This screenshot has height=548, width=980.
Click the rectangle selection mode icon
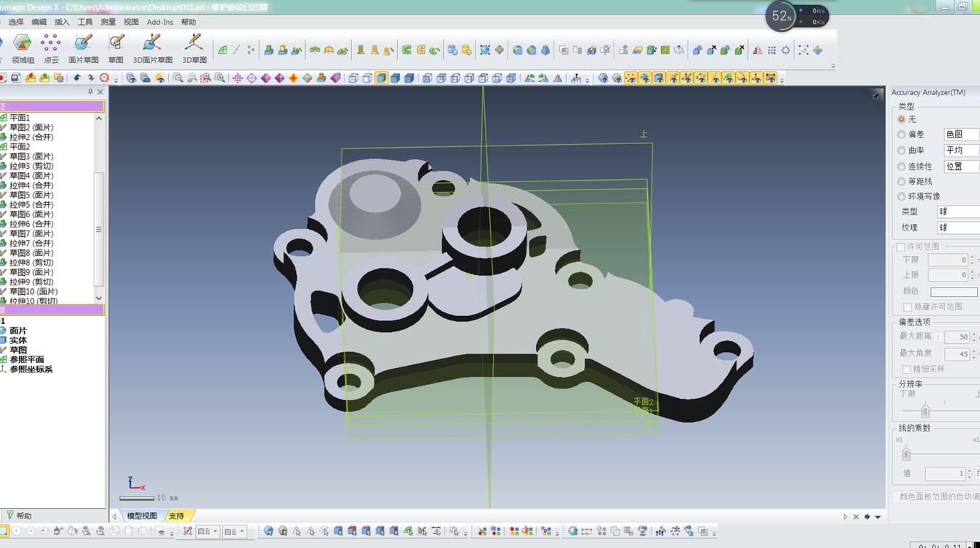[4, 530]
